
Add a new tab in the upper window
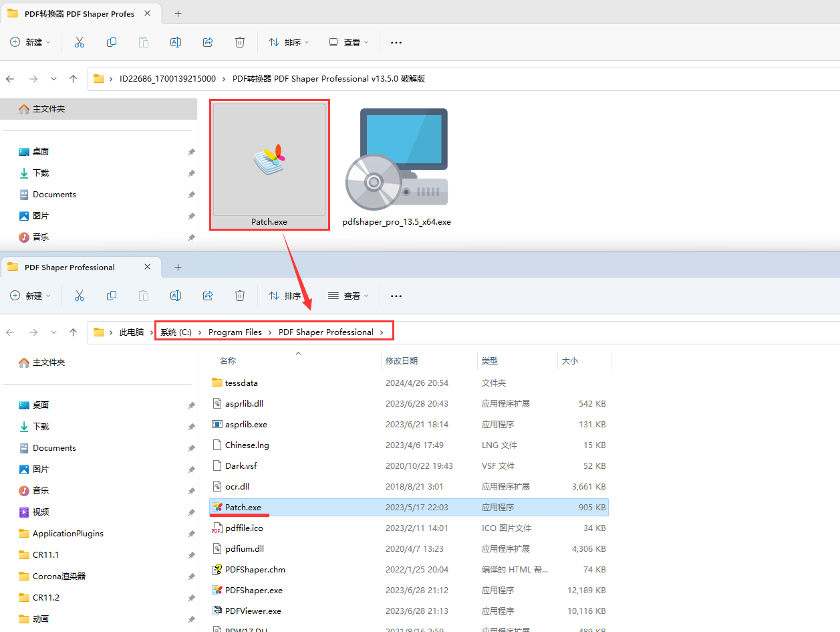click(178, 13)
